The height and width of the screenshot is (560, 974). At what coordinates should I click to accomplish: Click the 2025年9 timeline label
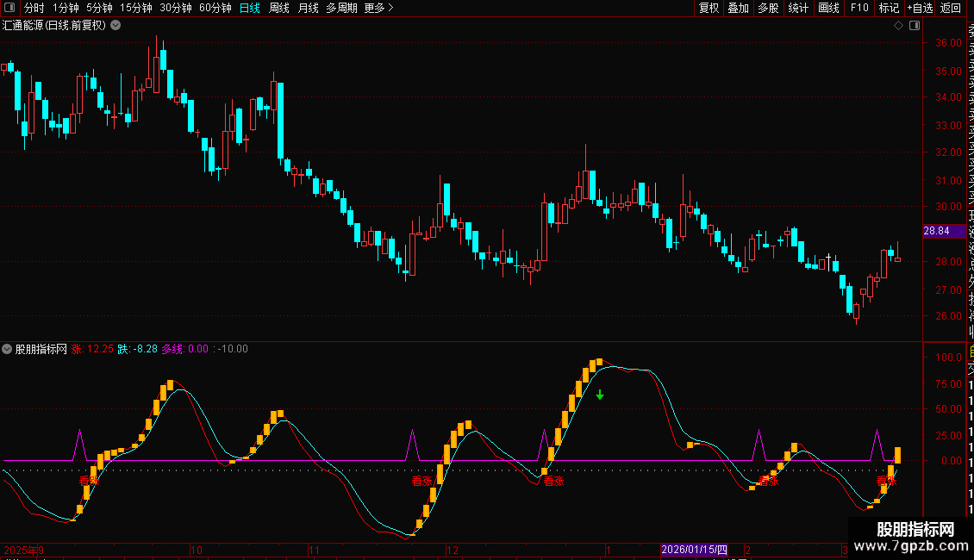tap(23, 550)
